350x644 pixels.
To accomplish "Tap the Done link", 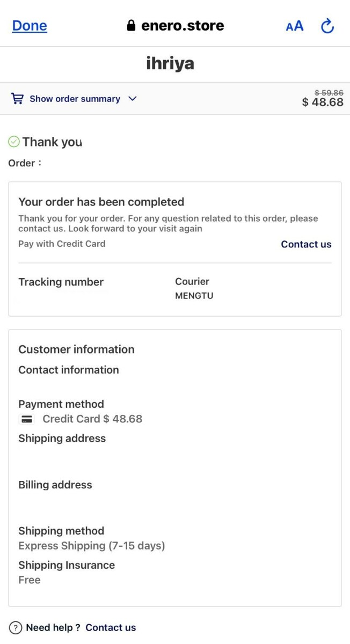I will click(x=30, y=26).
